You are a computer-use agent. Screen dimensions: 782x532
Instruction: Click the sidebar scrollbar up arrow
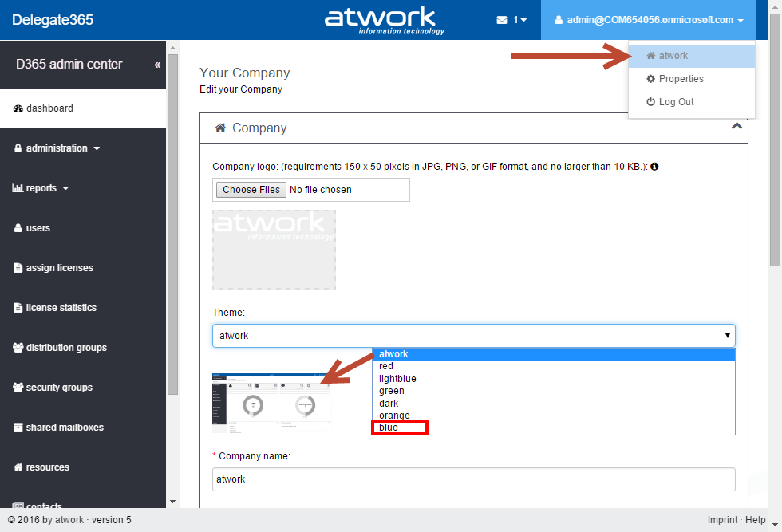[x=172, y=48]
